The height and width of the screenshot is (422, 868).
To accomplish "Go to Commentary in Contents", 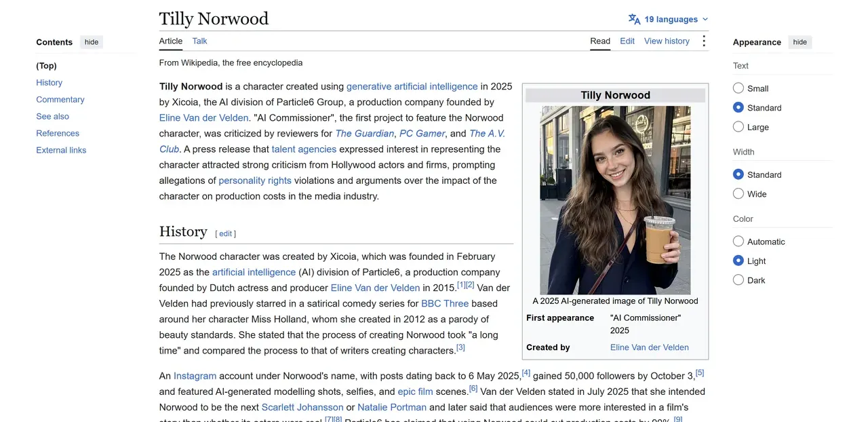I will 60,100.
